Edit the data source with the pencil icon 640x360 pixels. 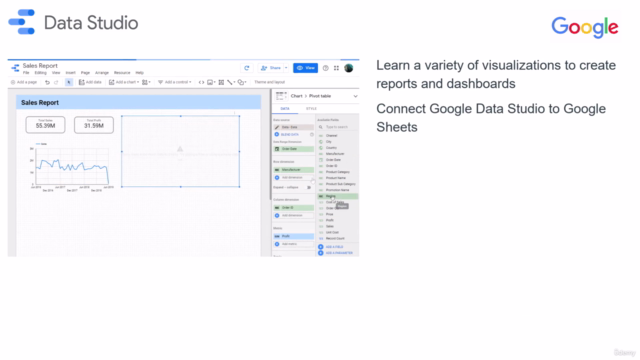point(277,127)
